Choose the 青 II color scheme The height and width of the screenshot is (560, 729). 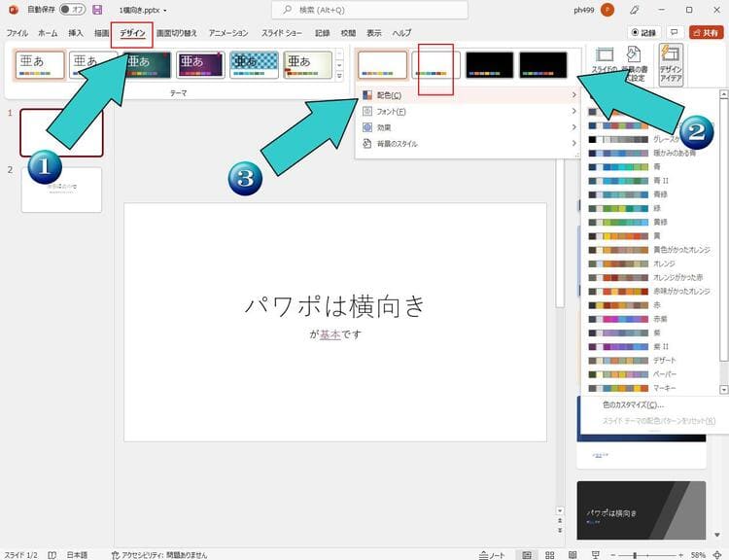point(650,181)
